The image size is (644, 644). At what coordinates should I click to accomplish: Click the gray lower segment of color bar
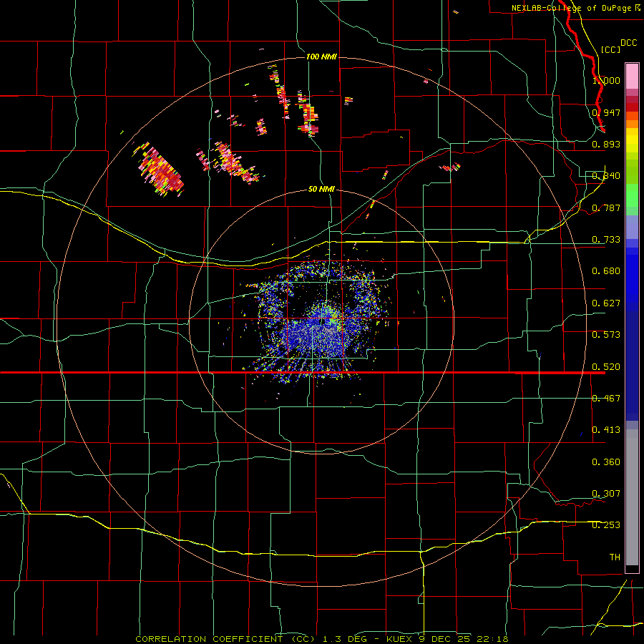(x=632, y=497)
